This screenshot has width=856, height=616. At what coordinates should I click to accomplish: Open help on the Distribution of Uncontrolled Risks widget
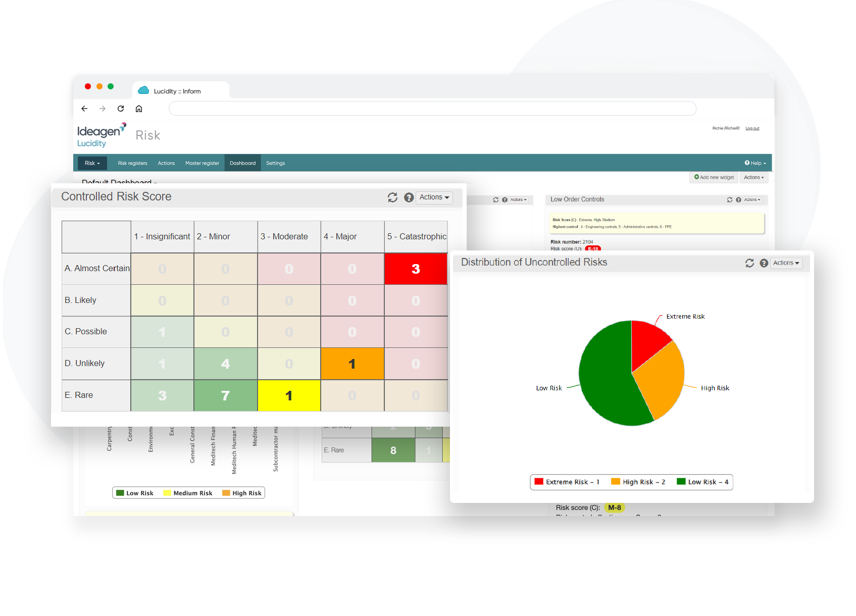pyautogui.click(x=764, y=263)
